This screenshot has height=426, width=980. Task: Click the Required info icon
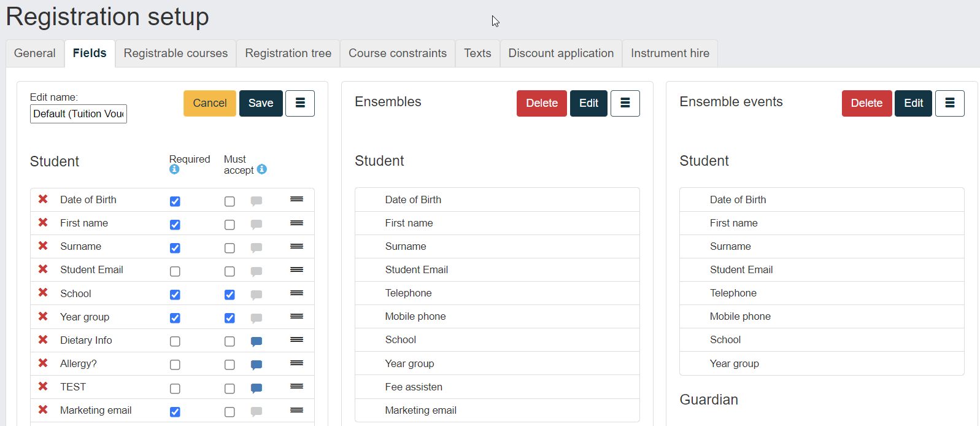[174, 169]
